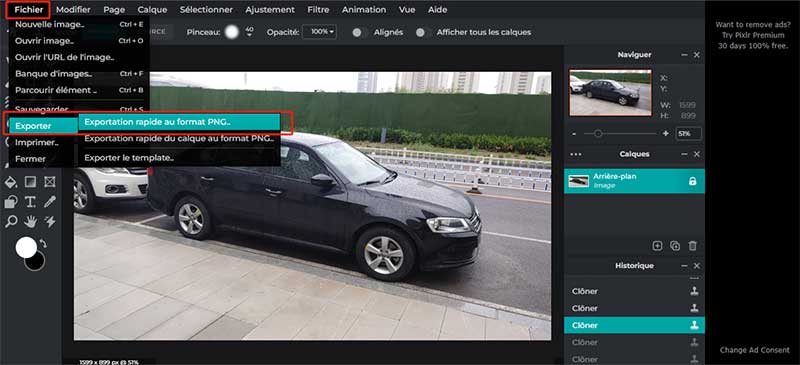800x365 pixels.
Task: Choose Ouvrir l'URL de l'image entry
Action: [x=79, y=57]
